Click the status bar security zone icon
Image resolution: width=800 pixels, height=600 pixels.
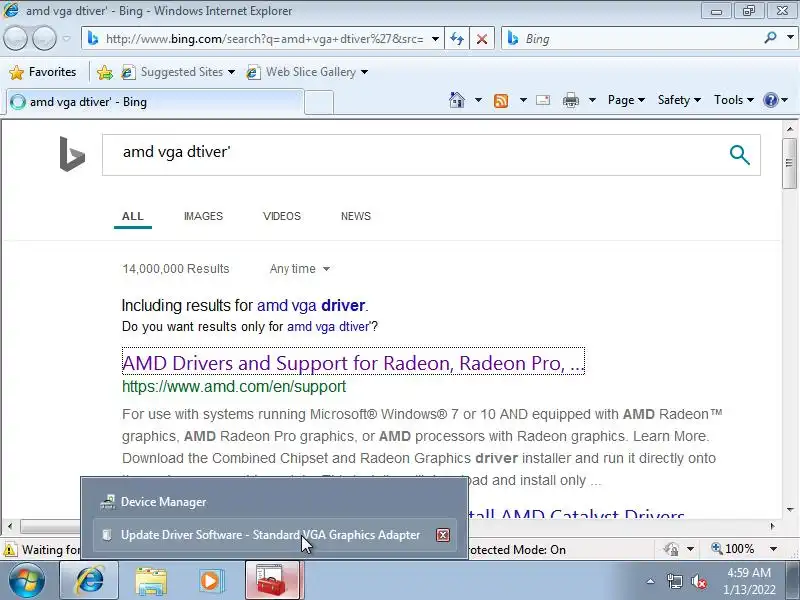(x=671, y=549)
